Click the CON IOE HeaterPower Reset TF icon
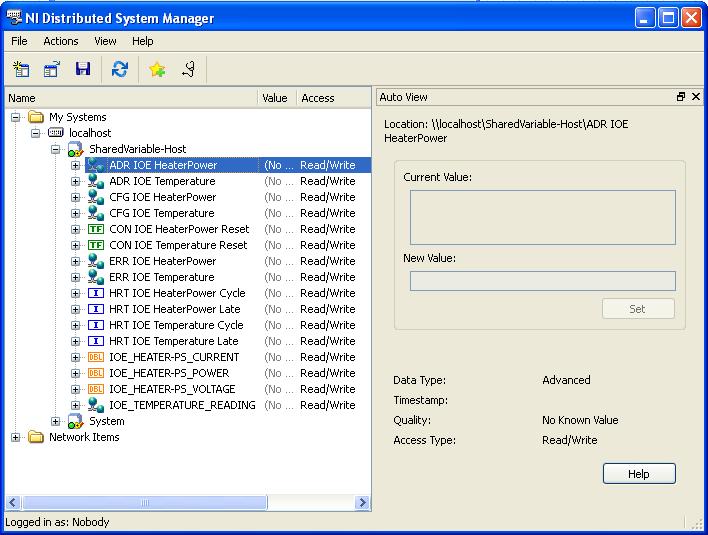708x535 pixels. [96, 229]
